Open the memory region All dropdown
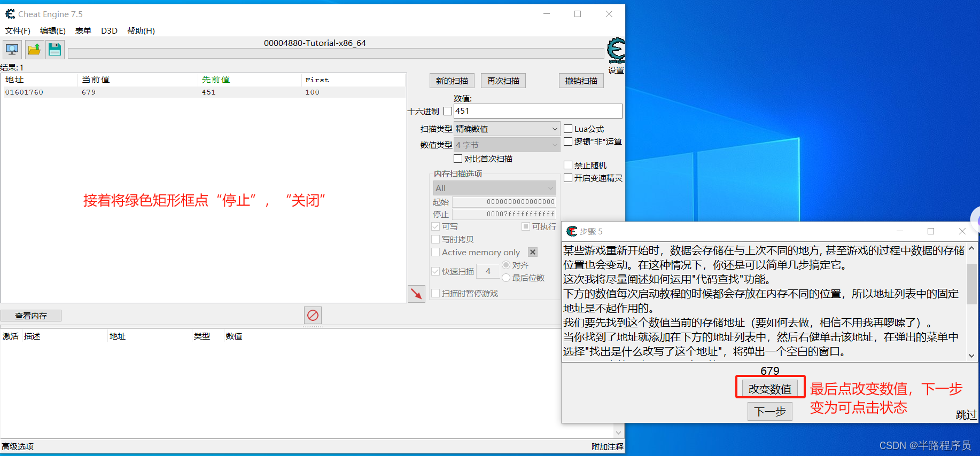 coord(495,188)
